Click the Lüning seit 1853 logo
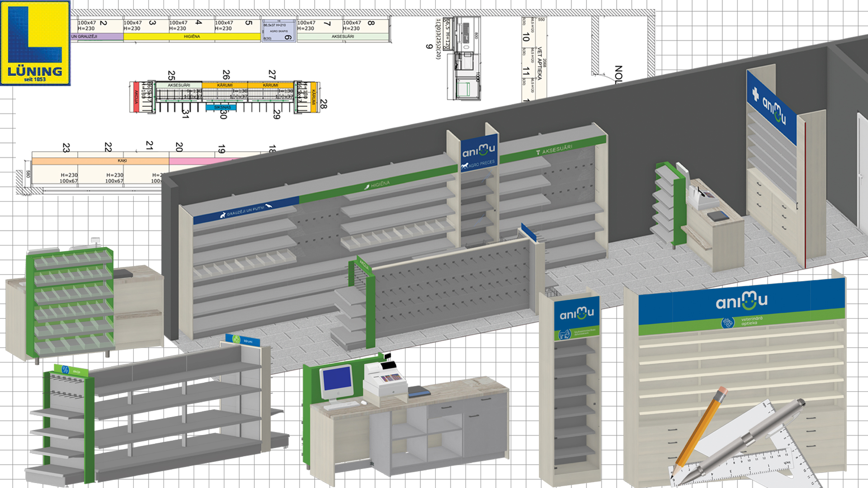The width and height of the screenshot is (868, 488). click(x=35, y=43)
